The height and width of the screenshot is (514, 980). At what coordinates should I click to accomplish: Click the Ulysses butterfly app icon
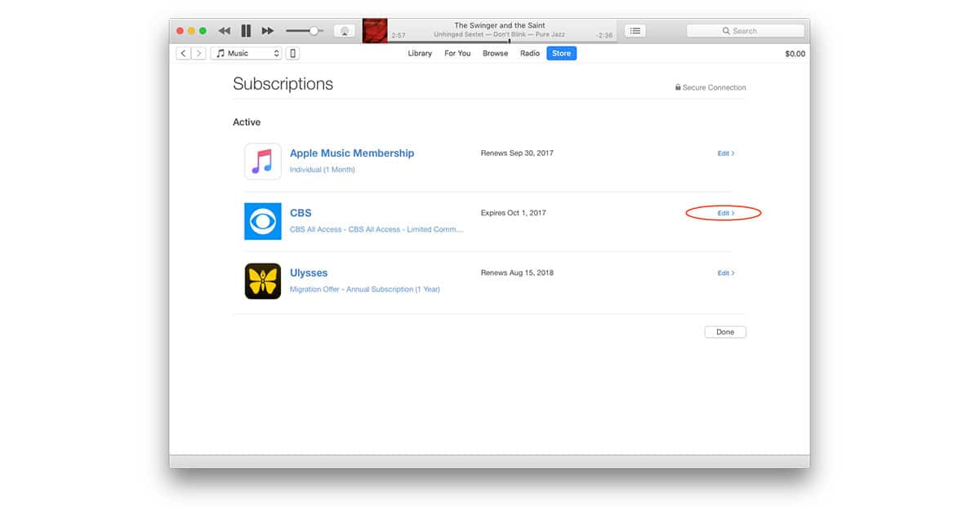coord(263,281)
